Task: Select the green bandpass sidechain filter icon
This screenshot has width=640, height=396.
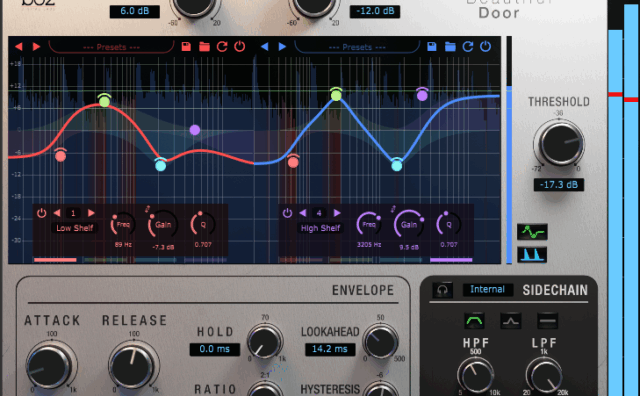Action: click(474, 321)
